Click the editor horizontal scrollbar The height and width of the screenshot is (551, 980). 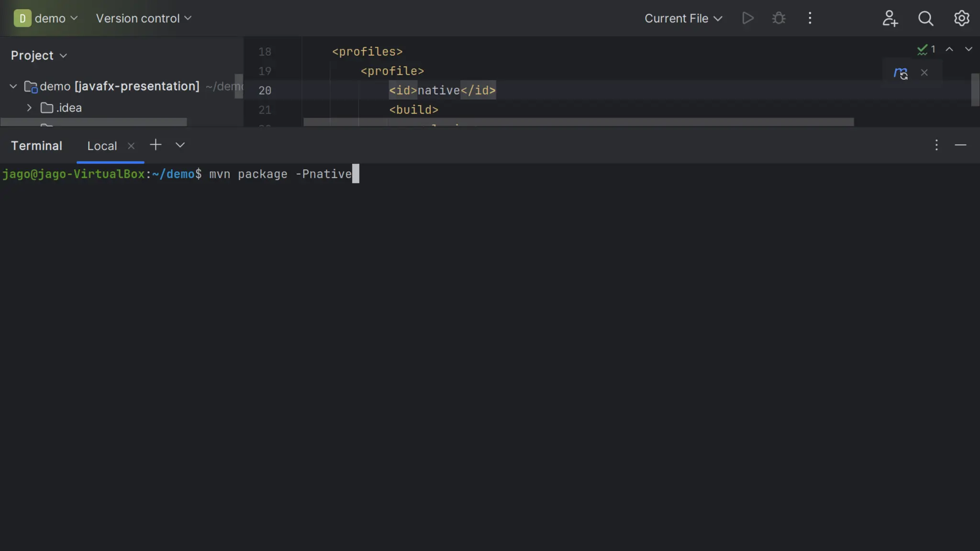pos(578,122)
